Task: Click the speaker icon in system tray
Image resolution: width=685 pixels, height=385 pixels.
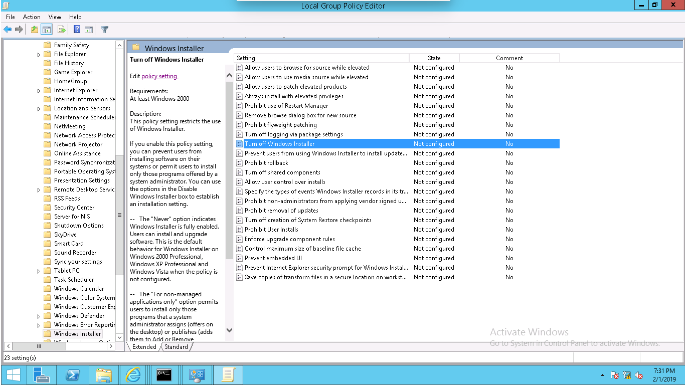Action: coord(639,375)
